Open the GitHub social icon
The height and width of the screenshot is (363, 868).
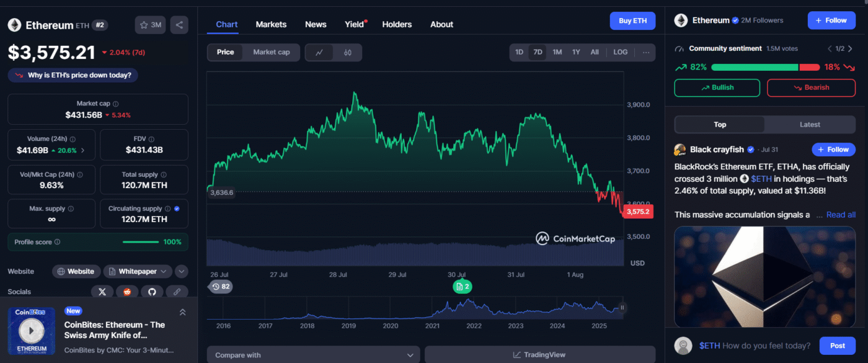(152, 292)
